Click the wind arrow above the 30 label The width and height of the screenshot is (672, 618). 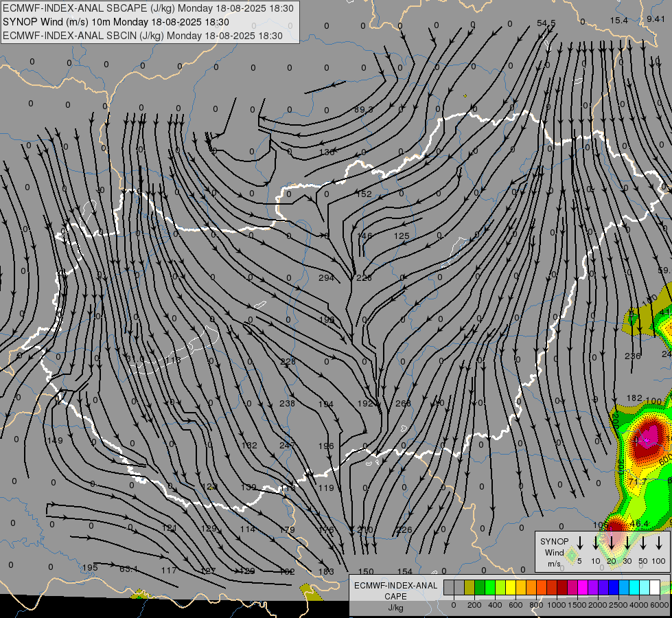[x=627, y=543]
